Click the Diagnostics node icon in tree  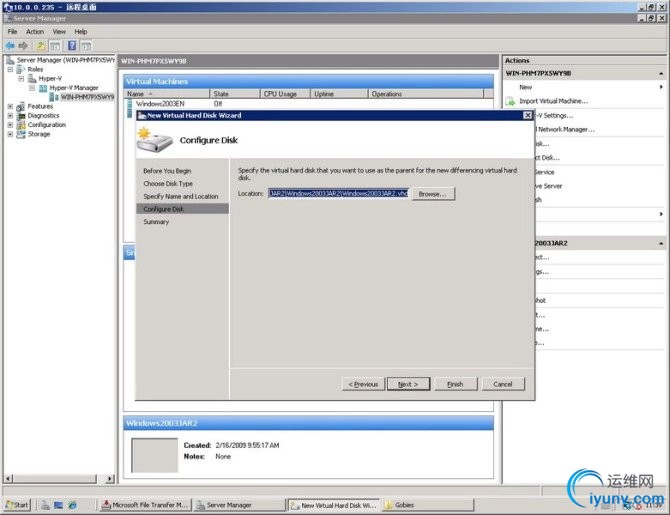coord(21,116)
